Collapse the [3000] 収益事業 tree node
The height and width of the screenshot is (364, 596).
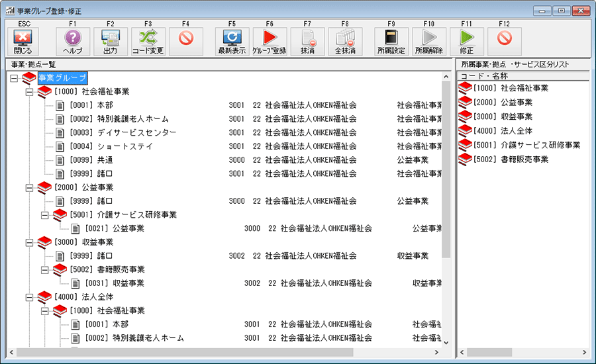[x=29, y=242]
